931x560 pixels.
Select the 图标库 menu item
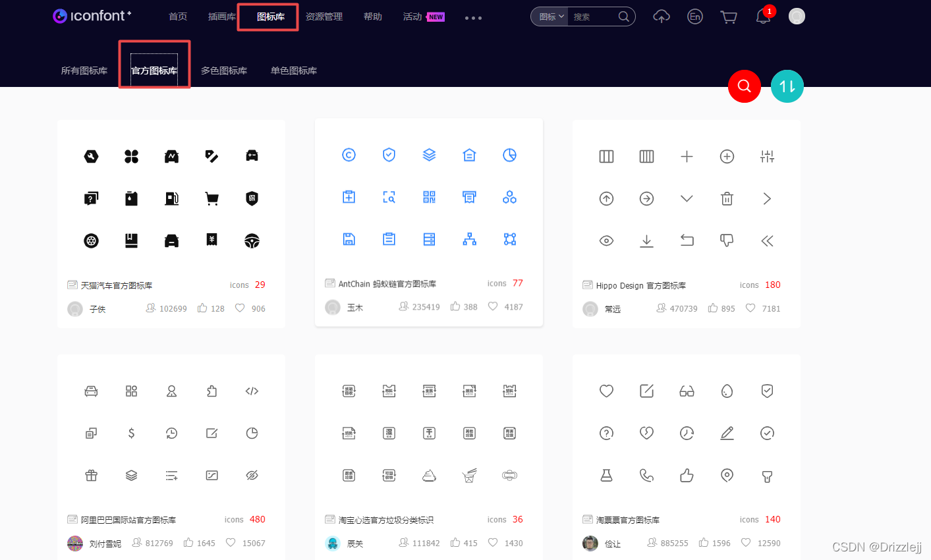coord(271,16)
